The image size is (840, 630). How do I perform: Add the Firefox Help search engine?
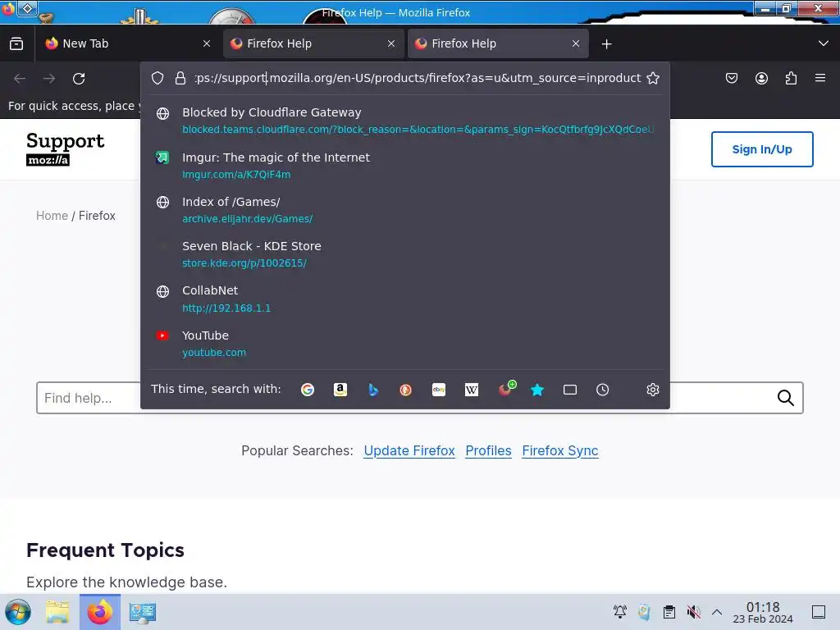click(x=506, y=388)
